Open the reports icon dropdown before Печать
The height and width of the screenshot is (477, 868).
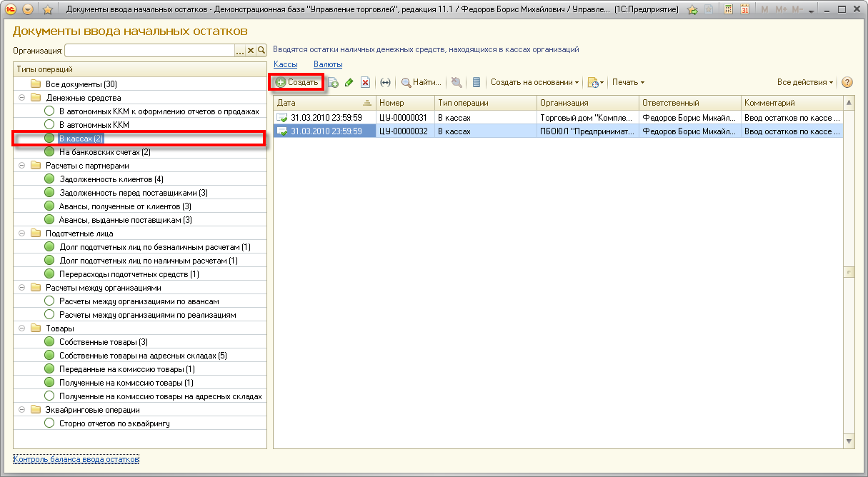[595, 82]
